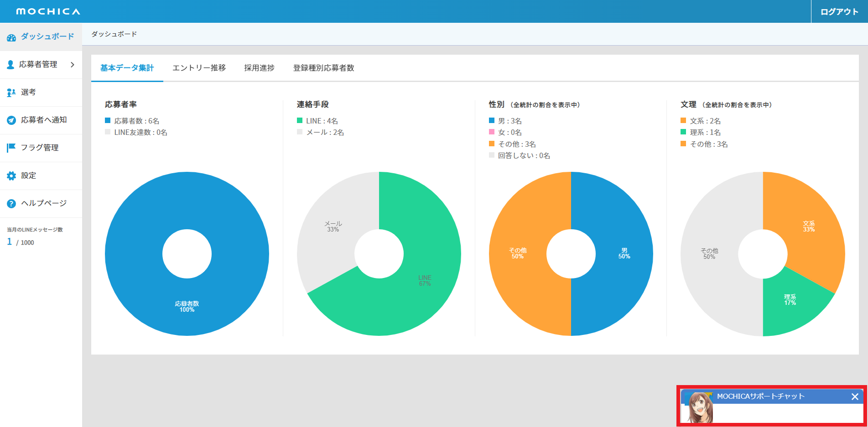
Task: Switch to the エントリー推移 tab
Action: click(199, 68)
